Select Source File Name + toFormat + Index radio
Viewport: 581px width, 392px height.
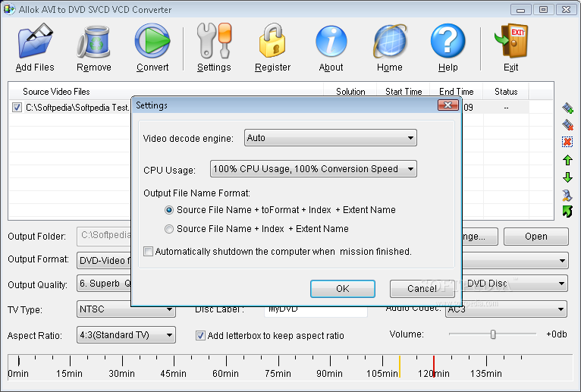point(169,210)
